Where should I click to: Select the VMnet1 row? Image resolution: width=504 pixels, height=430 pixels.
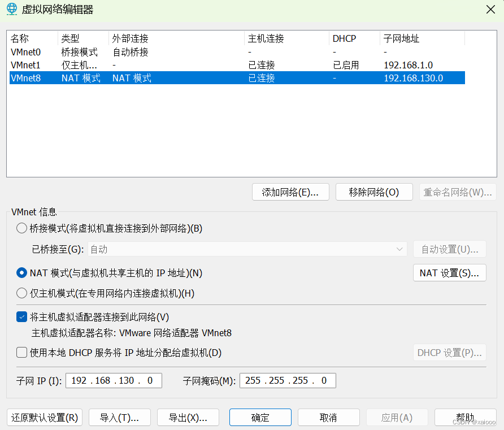pos(237,65)
